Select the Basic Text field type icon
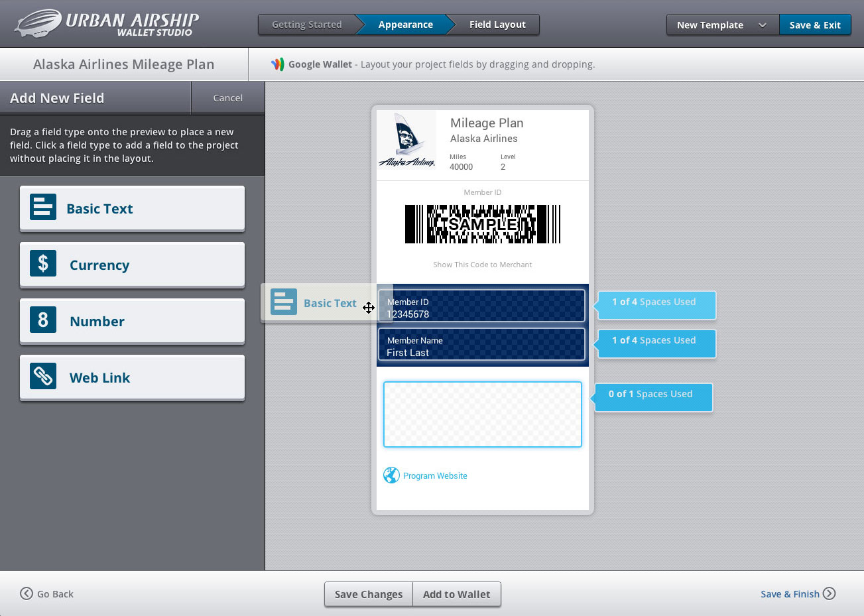The width and height of the screenshot is (864, 616). (43, 207)
